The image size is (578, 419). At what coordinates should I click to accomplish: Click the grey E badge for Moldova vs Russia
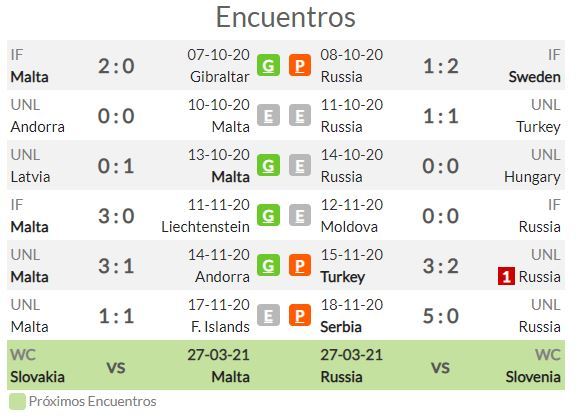coord(300,216)
